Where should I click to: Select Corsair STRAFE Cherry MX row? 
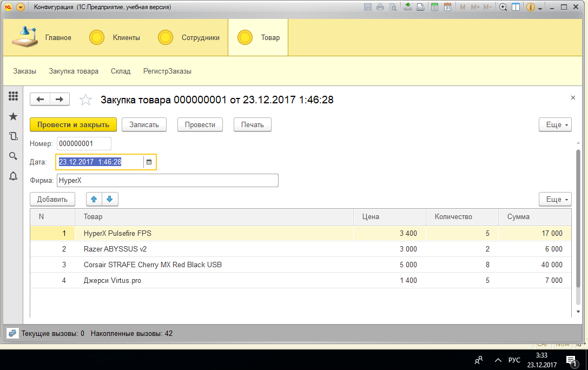tap(301, 265)
